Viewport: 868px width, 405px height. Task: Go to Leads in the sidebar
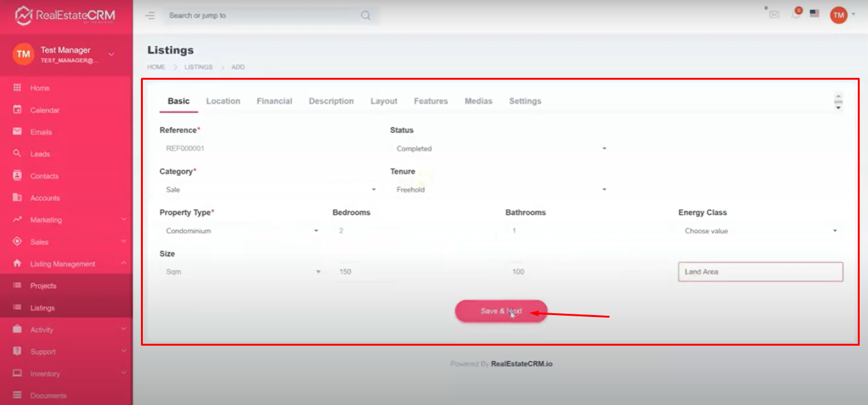(x=40, y=154)
